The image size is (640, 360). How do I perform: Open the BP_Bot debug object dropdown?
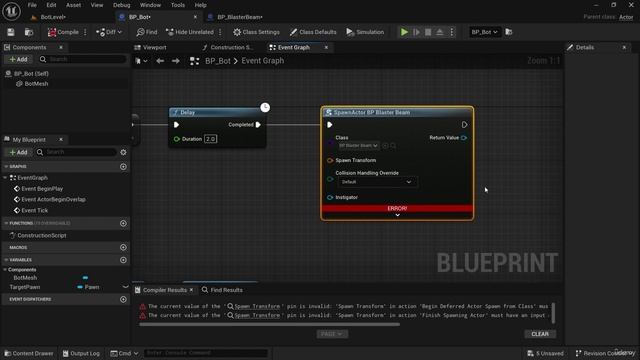(484, 32)
